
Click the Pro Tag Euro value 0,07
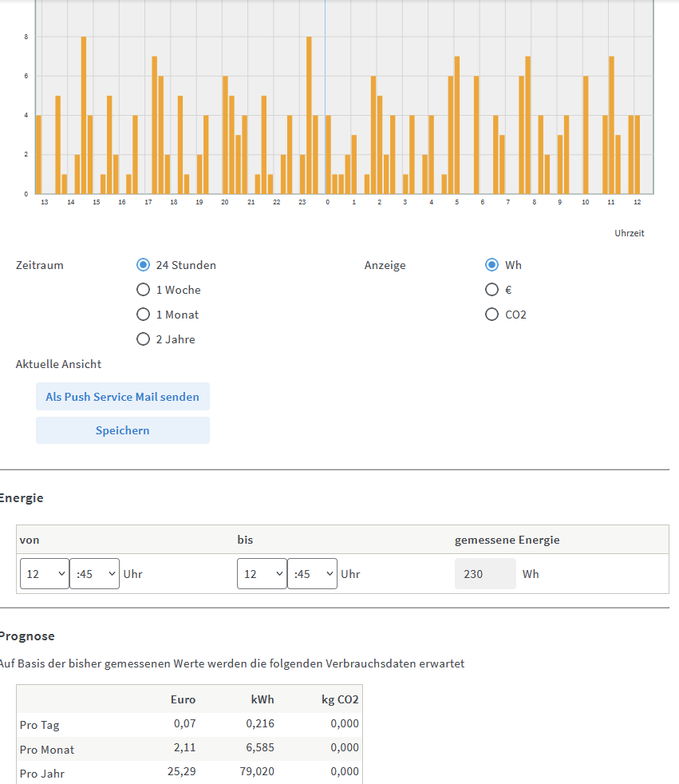(184, 723)
